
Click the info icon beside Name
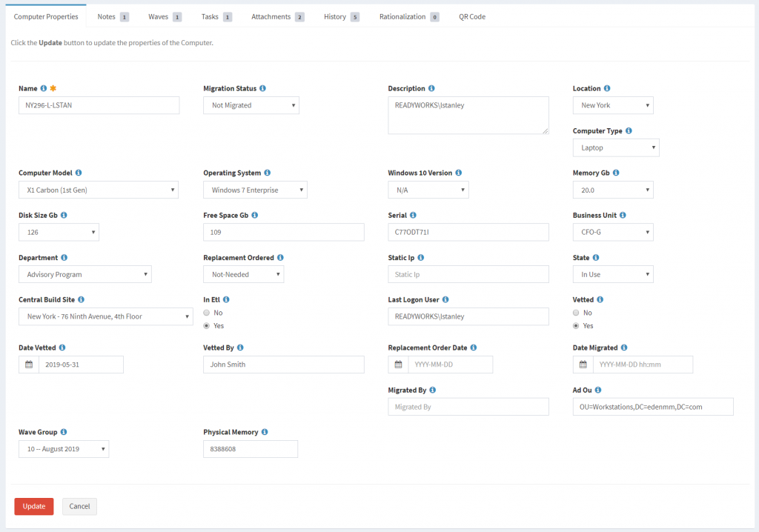(x=44, y=88)
